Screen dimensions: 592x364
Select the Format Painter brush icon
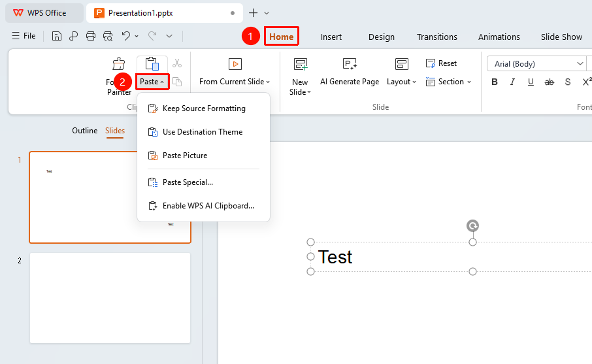(118, 64)
